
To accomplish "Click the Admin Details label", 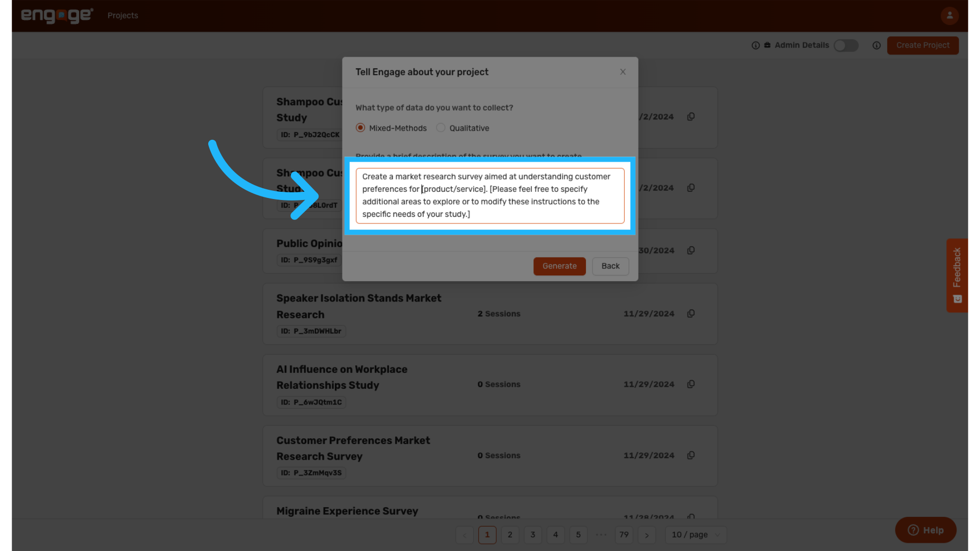I will click(x=802, y=45).
